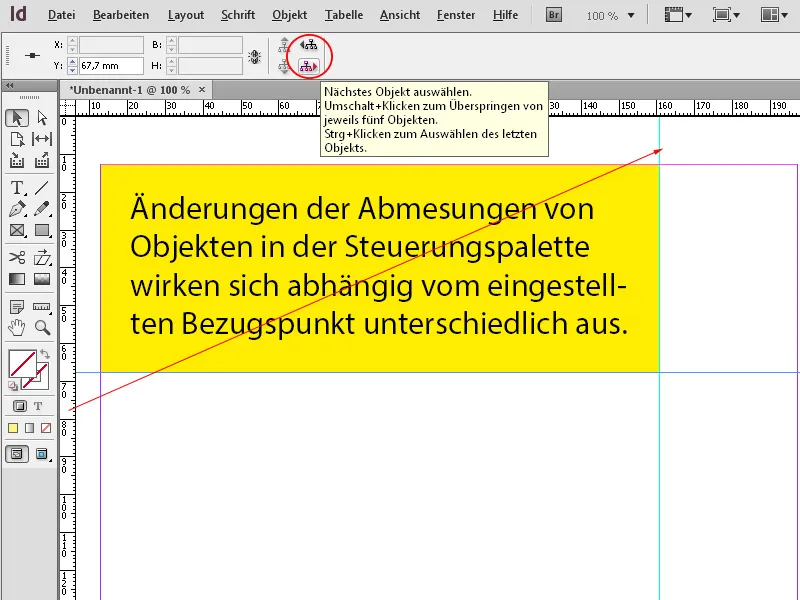Viewport: 800px width, 600px height.
Task: Click the select content icon
Action: coord(284,66)
